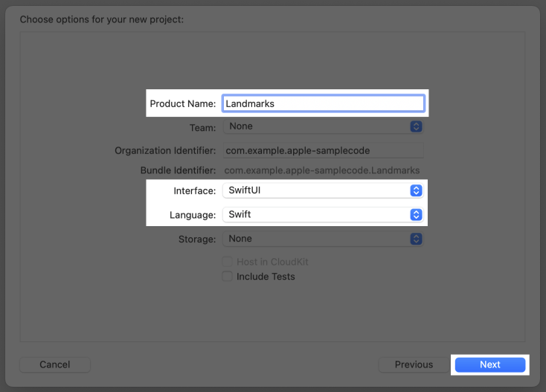Click the Host in CloudKit label
Screen dimensions: 546x392
(x=272, y=262)
